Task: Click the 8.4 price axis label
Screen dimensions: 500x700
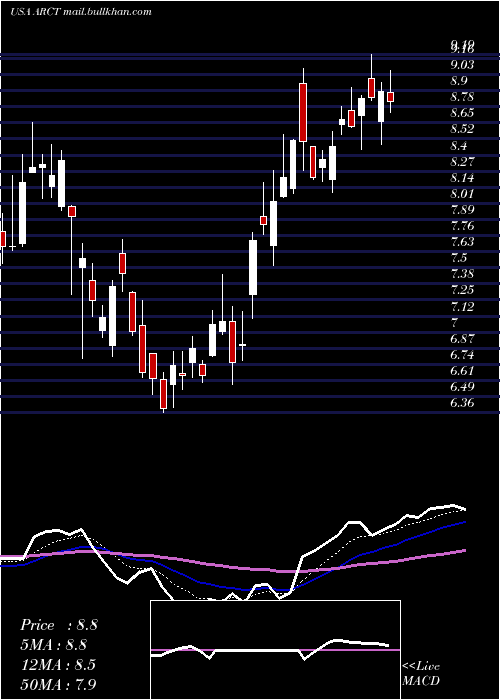Action: point(458,146)
